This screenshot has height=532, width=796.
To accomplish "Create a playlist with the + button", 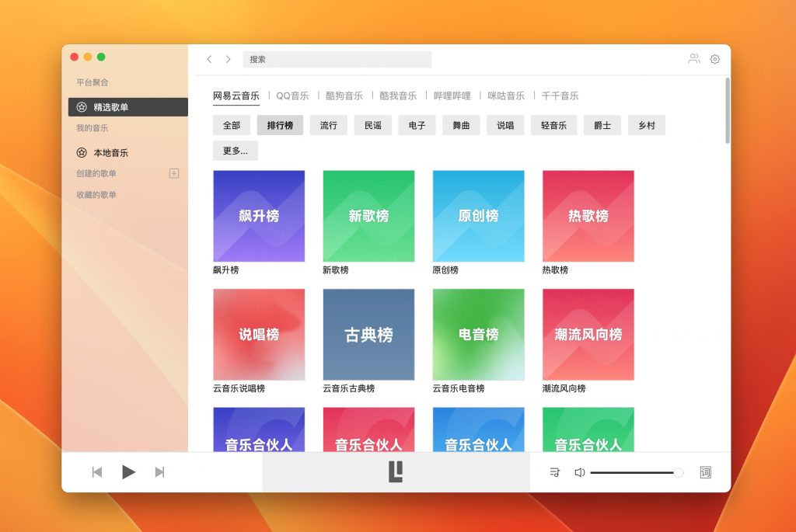I will [176, 174].
